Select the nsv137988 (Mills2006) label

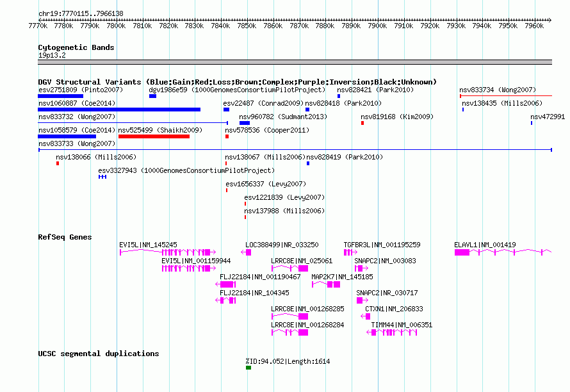[x=284, y=211]
